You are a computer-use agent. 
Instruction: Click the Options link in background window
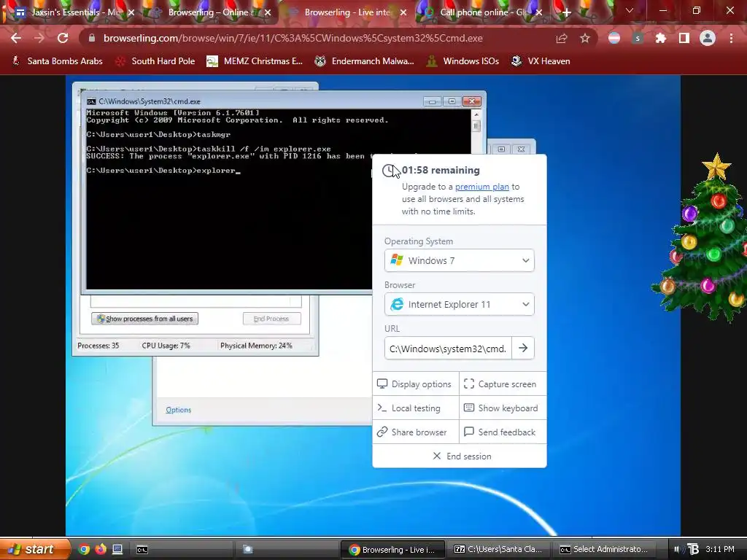(178, 410)
